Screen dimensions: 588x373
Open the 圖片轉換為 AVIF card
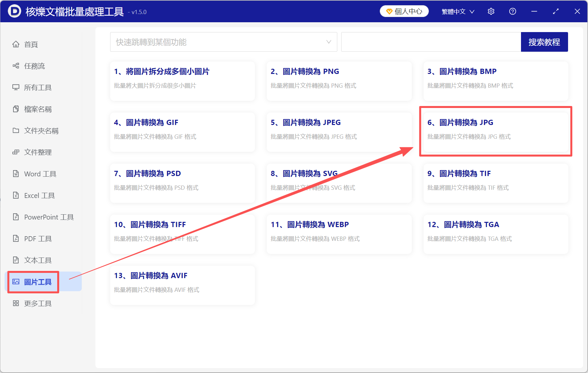(182, 285)
